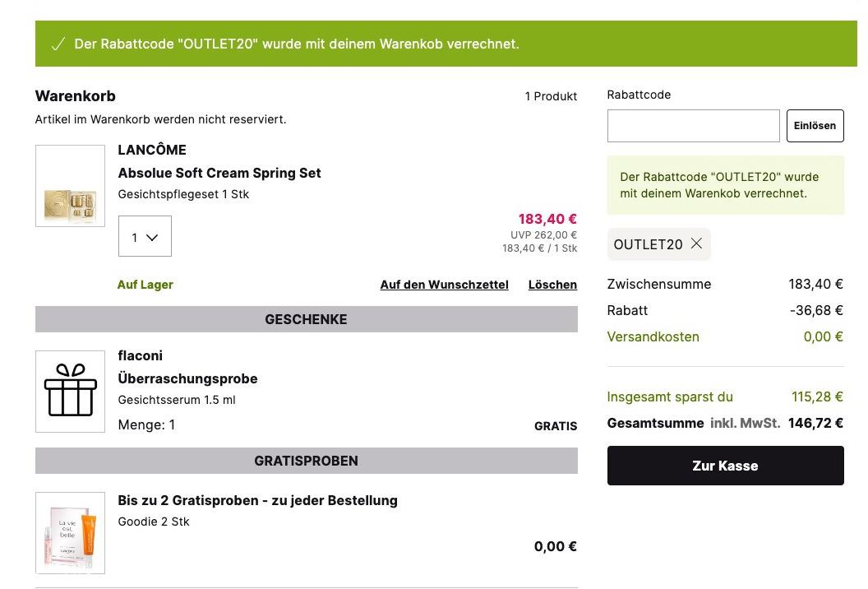Viewport: 868px width, 589px height.
Task: Select the GESCHENKE section header
Action: point(306,319)
